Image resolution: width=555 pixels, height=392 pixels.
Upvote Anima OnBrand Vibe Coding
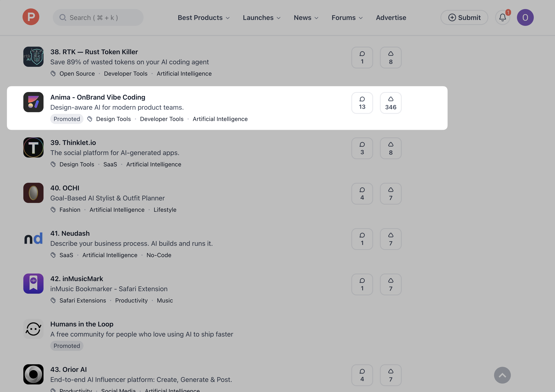pyautogui.click(x=391, y=103)
